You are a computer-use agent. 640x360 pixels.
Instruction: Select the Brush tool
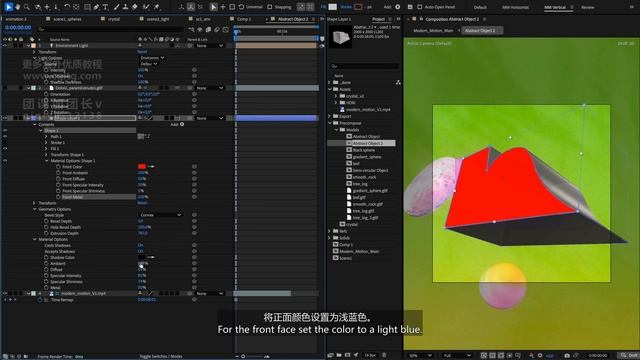pyautogui.click(x=116, y=7)
